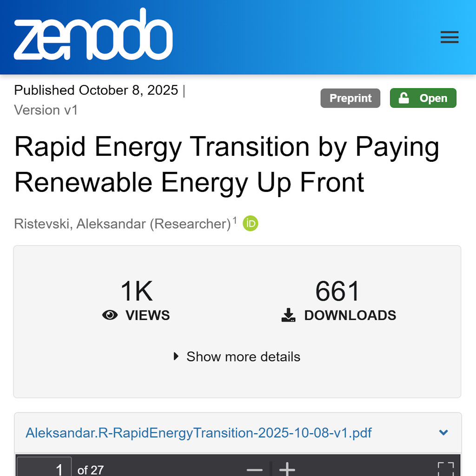Click the download icon beside DOWNLOADS

[289, 315]
